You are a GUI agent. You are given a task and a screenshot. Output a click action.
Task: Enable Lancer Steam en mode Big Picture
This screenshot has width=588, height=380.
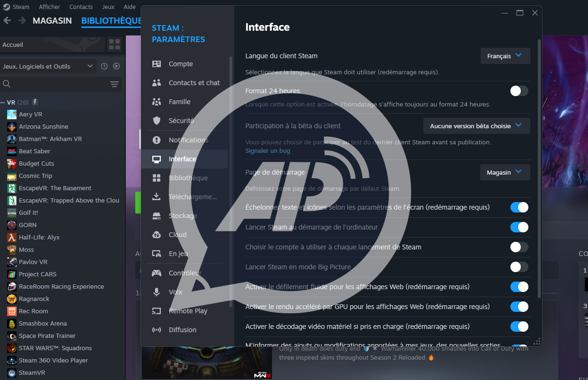coord(519,267)
